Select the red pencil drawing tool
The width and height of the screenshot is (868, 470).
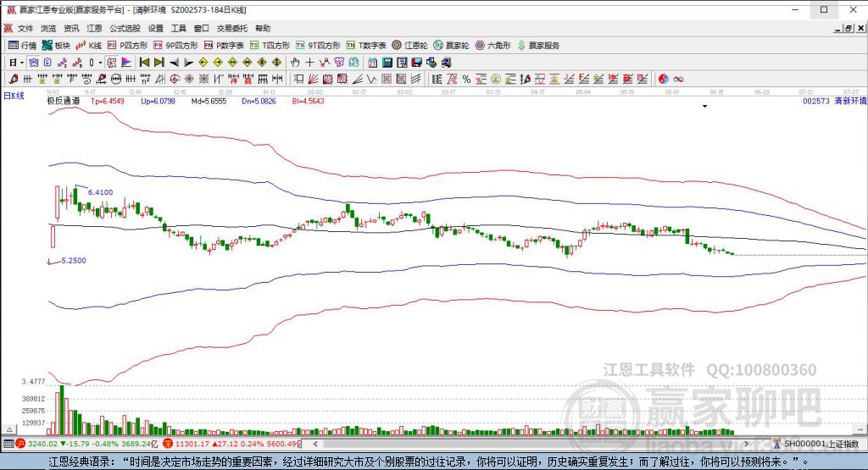pos(14,79)
